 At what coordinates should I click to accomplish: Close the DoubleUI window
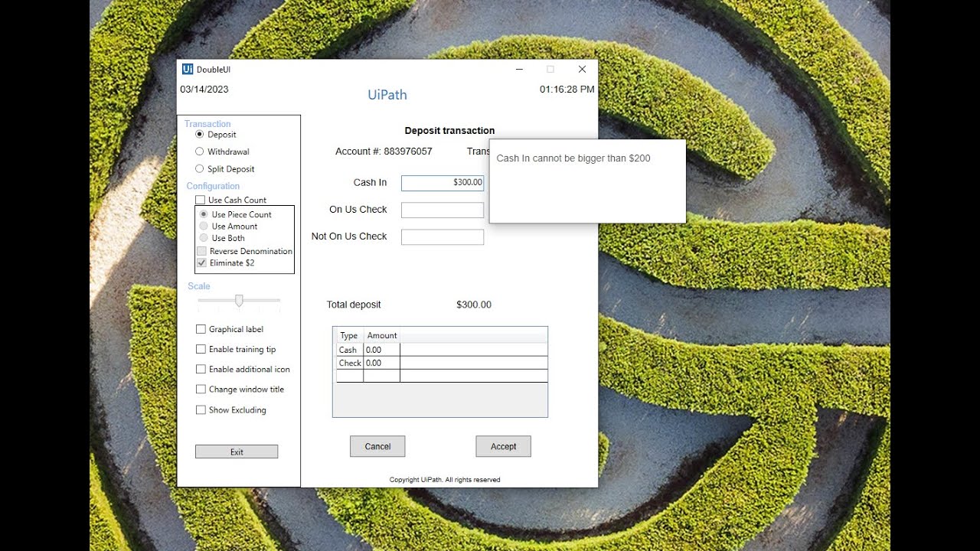582,70
